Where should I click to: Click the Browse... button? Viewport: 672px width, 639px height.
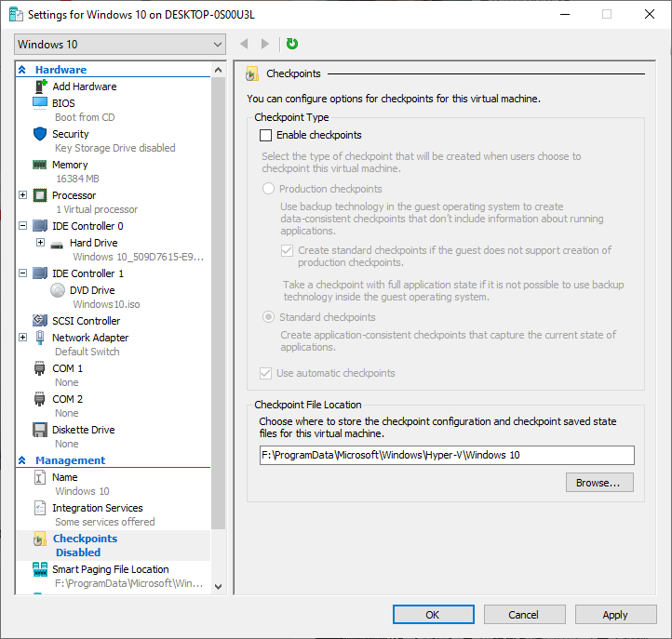(599, 483)
